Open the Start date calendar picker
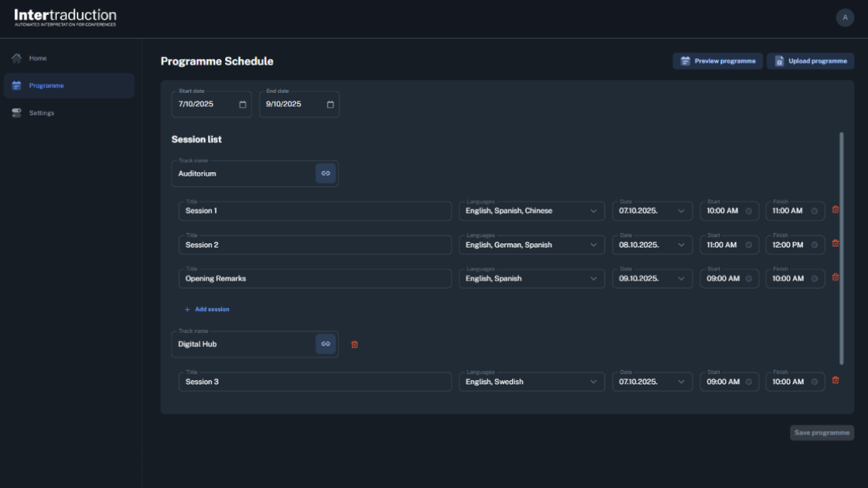 point(243,104)
